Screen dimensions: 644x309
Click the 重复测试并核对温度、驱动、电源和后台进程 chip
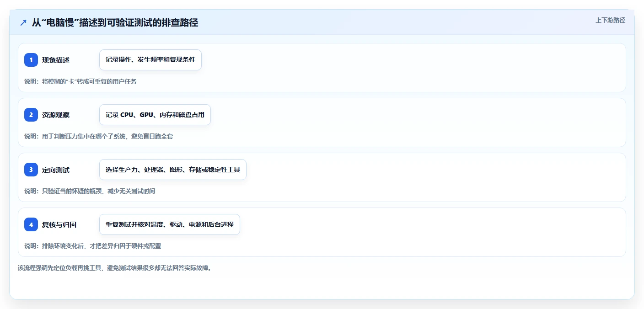tap(170, 224)
